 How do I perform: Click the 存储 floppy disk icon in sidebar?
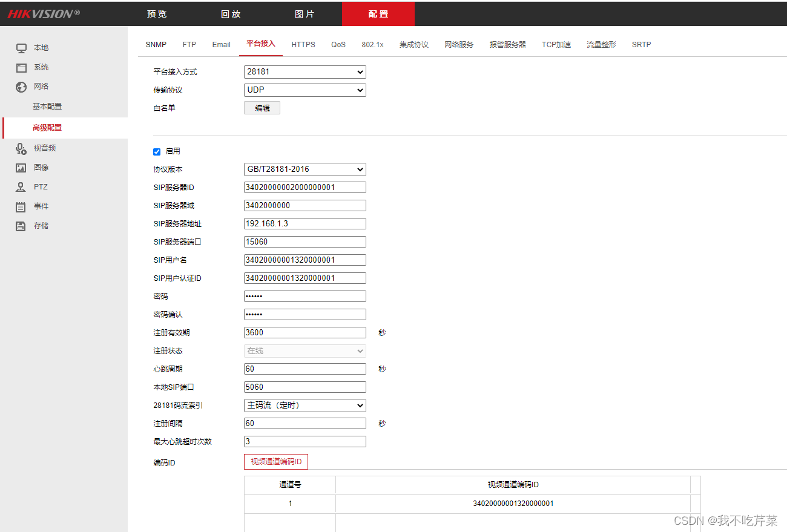[21, 226]
